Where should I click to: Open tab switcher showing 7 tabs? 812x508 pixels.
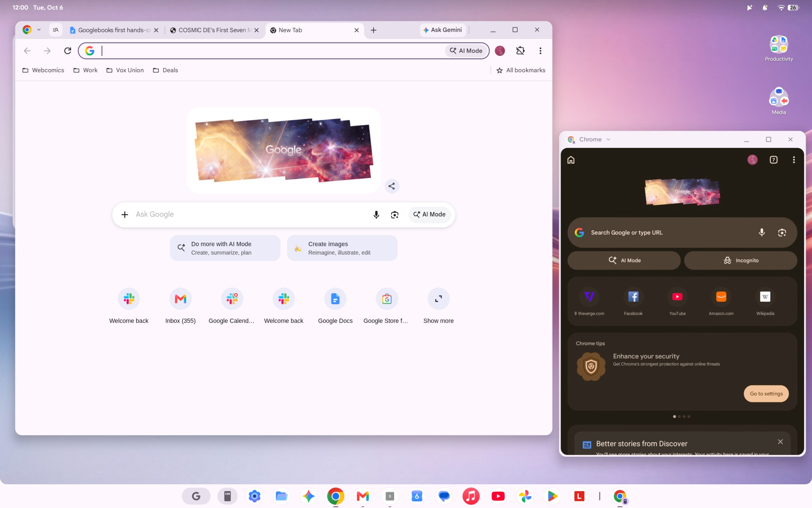(x=773, y=160)
